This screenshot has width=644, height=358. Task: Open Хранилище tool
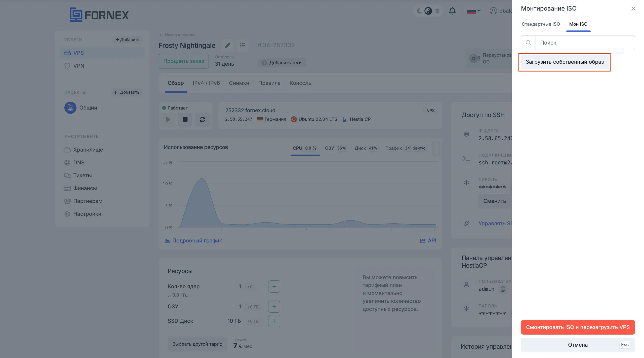(x=83, y=150)
